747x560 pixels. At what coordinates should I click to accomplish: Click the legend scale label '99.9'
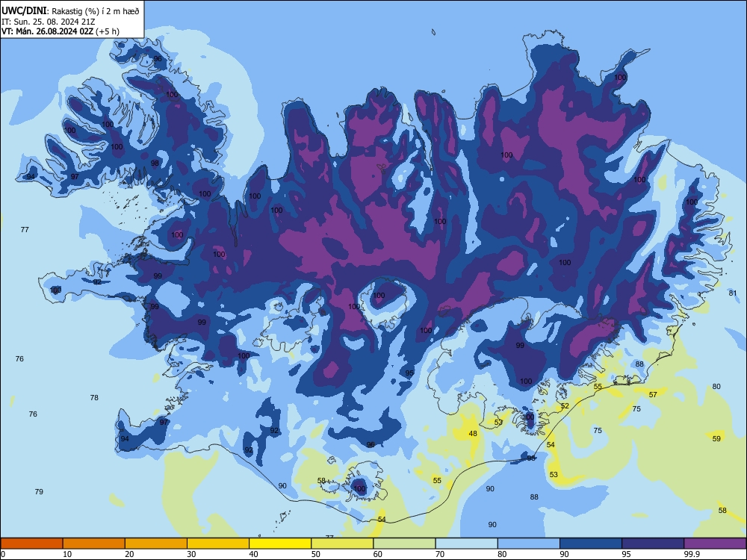tap(691, 554)
